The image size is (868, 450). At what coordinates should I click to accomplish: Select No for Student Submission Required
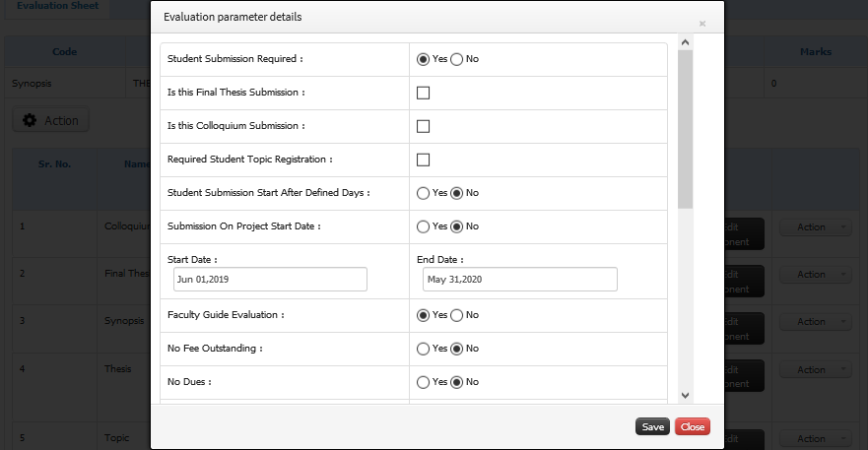(x=457, y=59)
